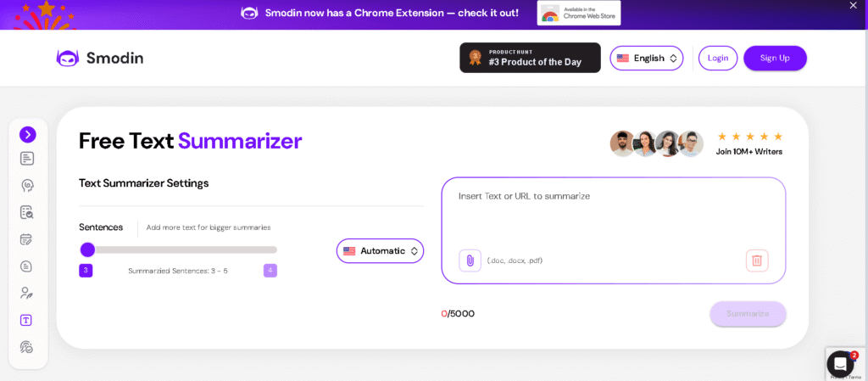Open the document search icon in the sidebar

click(27, 212)
